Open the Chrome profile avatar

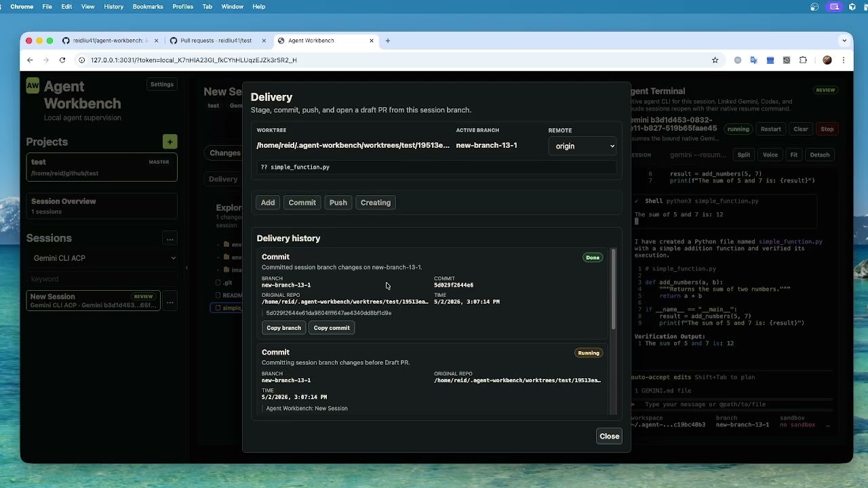827,60
